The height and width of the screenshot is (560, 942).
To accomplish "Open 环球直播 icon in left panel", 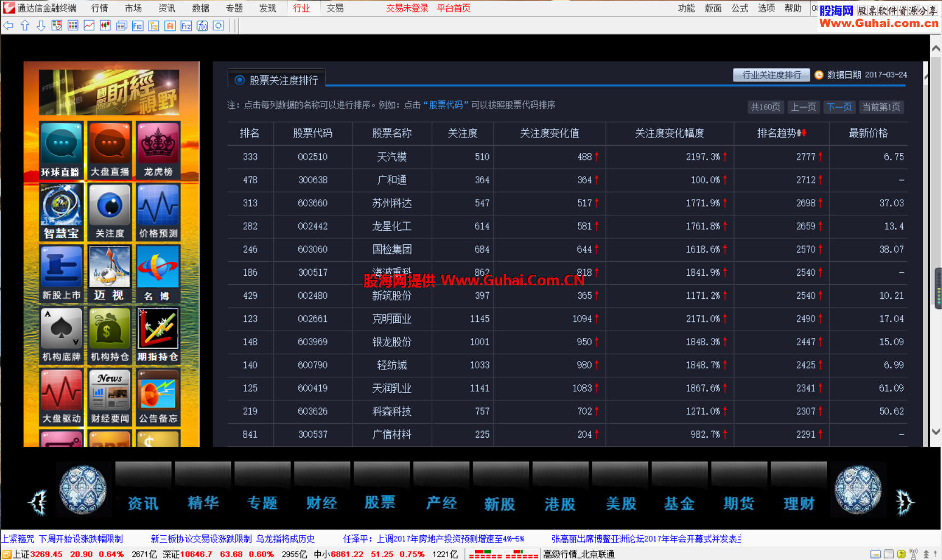I will (x=61, y=150).
